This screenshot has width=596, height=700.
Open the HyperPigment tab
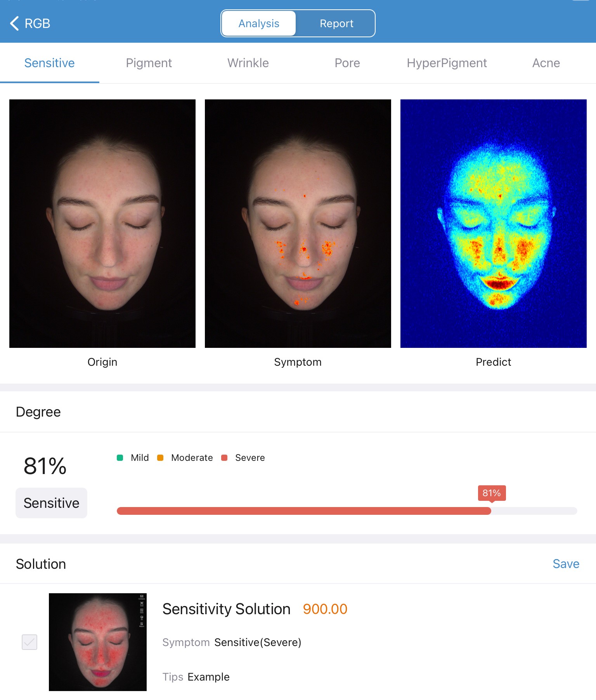point(447,63)
